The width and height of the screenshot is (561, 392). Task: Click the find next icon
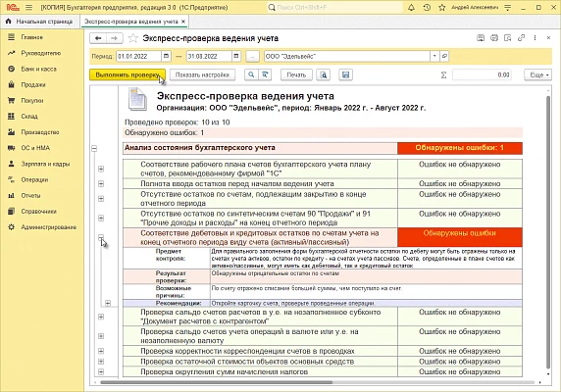(265, 74)
